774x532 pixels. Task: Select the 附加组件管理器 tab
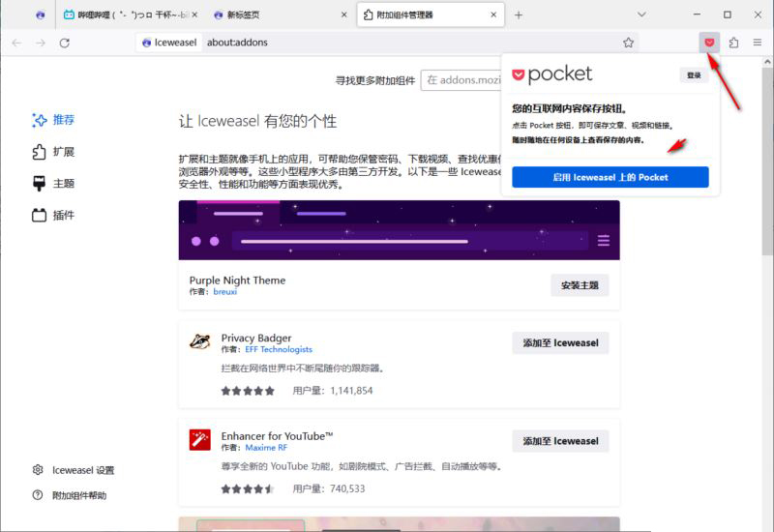431,15
